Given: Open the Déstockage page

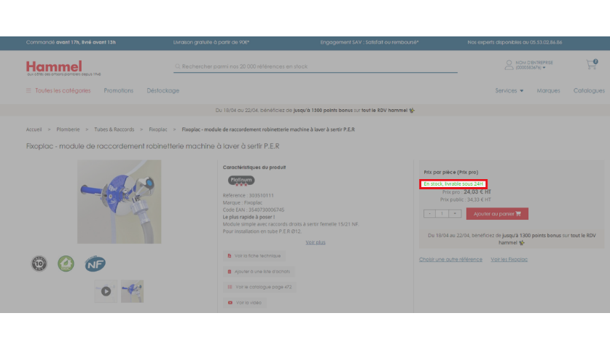Looking at the screenshot, I should [163, 90].
